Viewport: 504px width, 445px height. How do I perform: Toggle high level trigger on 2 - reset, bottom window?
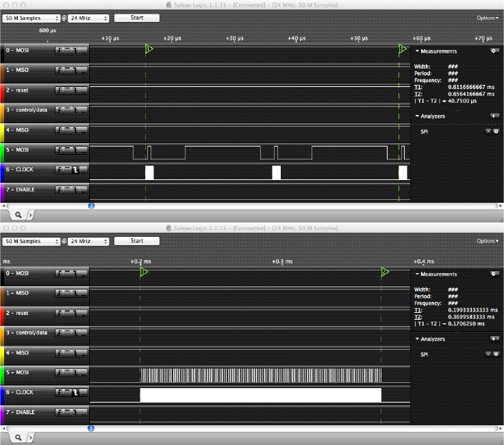click(68, 314)
